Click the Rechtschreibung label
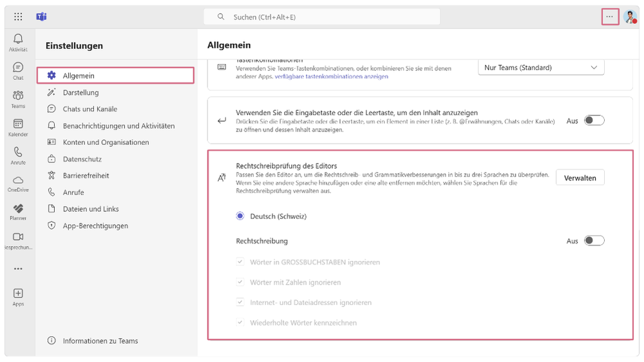644x362 pixels. (x=261, y=241)
